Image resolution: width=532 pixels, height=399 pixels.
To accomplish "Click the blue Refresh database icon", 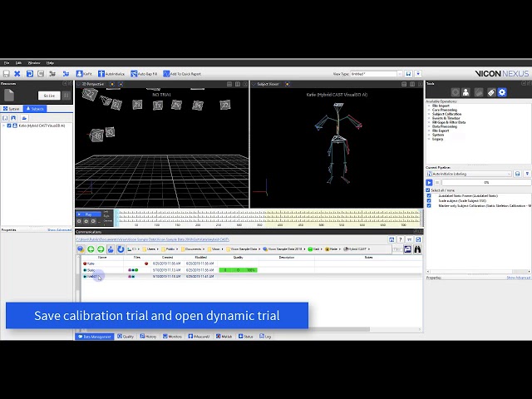I will point(121,249).
